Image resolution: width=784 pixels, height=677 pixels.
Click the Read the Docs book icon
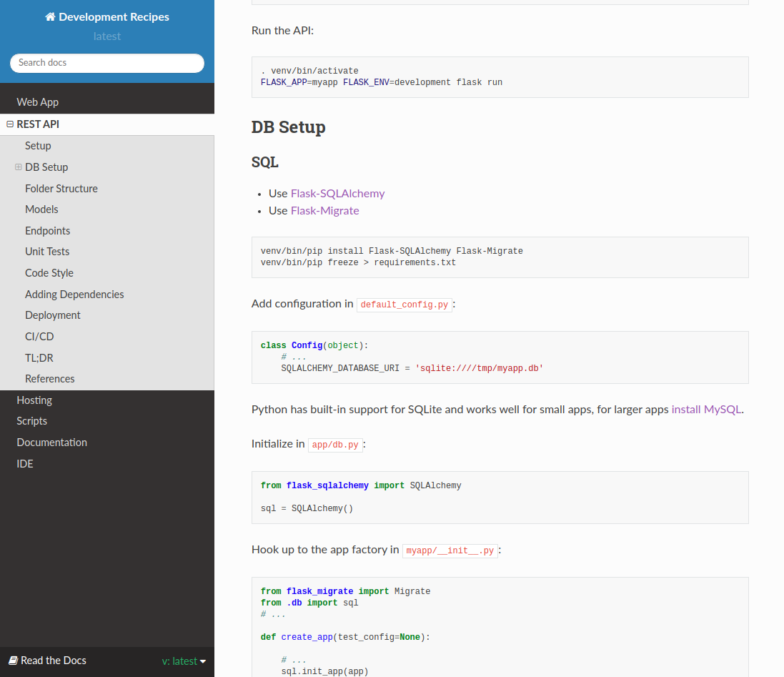[13, 661]
